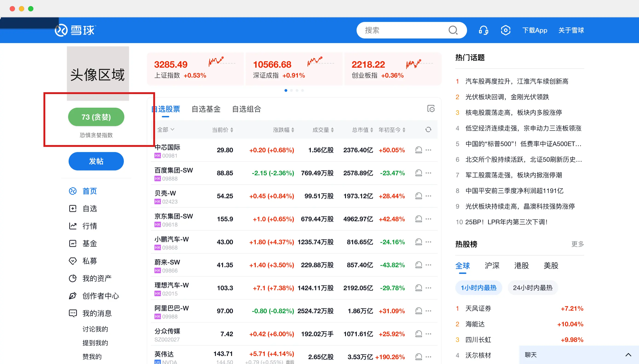Select fourth index carousel dot
The width and height of the screenshot is (639, 364).
point(302,90)
